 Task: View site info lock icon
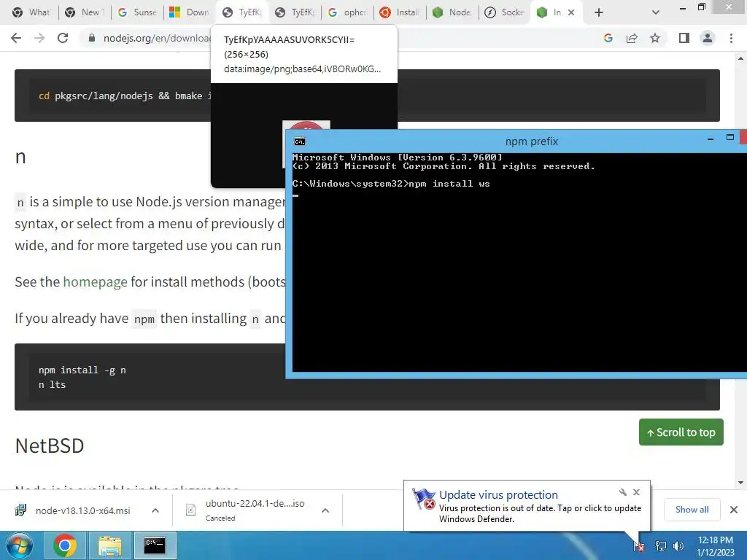(92, 38)
